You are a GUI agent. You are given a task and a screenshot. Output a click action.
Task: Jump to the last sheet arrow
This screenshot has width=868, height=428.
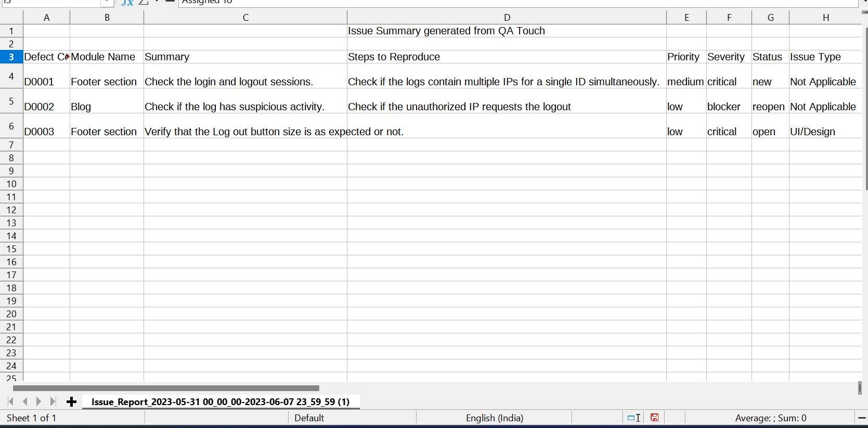click(x=53, y=401)
